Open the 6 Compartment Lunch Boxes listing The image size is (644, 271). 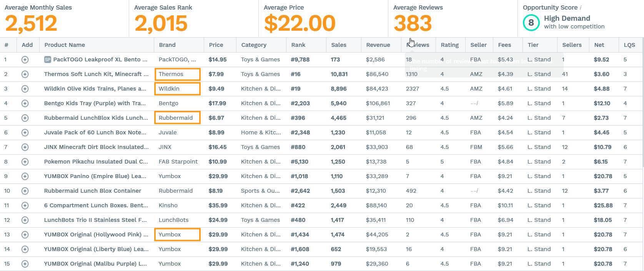click(96, 205)
